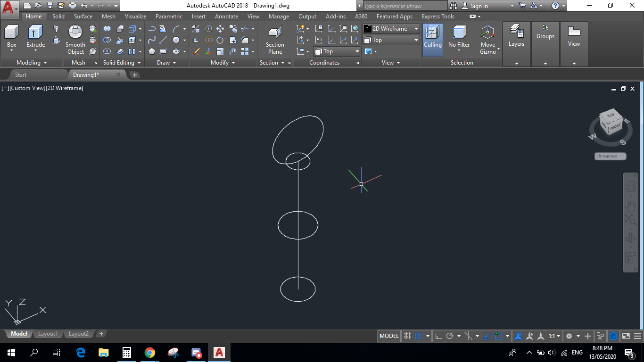Open the Solid ribbon tab
This screenshot has height=362, width=644.
coord(58,16)
